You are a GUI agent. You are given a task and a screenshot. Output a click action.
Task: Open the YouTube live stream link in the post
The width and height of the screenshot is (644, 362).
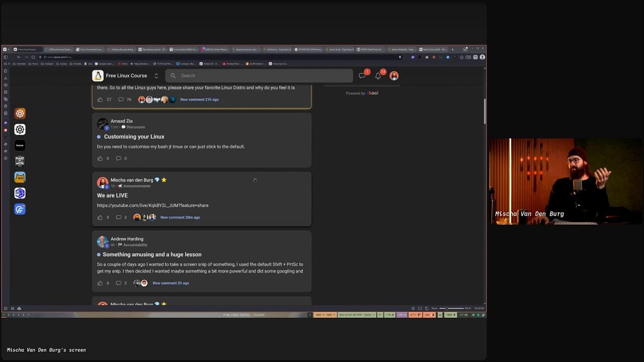click(x=153, y=205)
